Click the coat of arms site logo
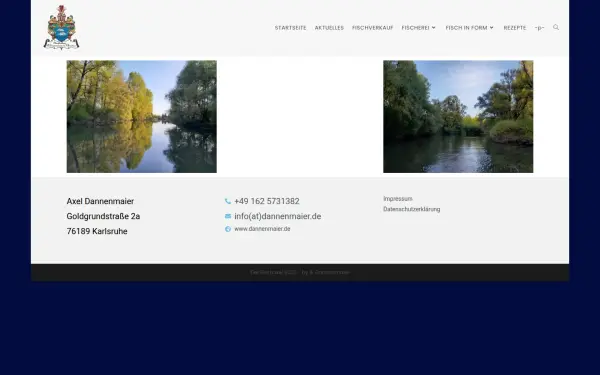 [61, 27]
